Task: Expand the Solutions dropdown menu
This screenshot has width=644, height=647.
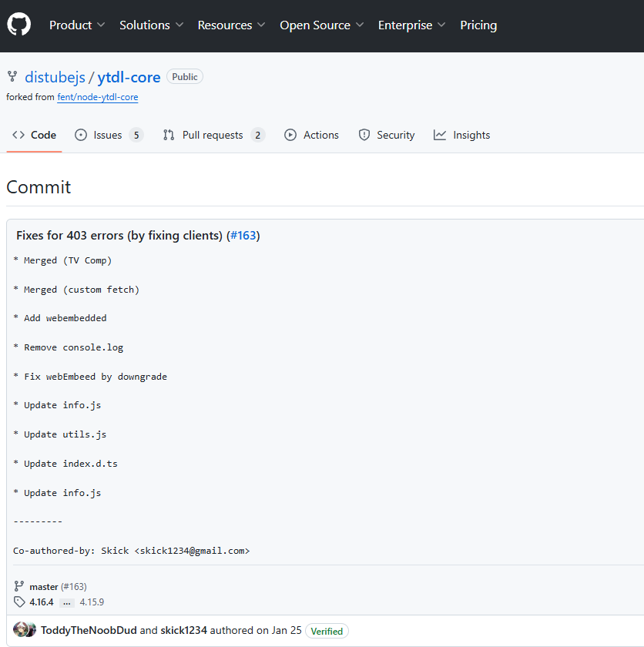Action: pyautogui.click(x=152, y=25)
